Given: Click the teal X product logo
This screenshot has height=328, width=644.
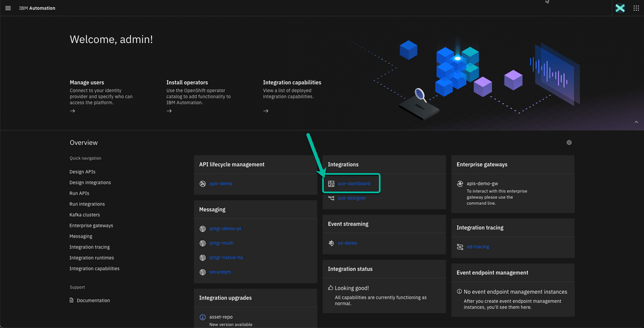Looking at the screenshot, I should pos(620,8).
